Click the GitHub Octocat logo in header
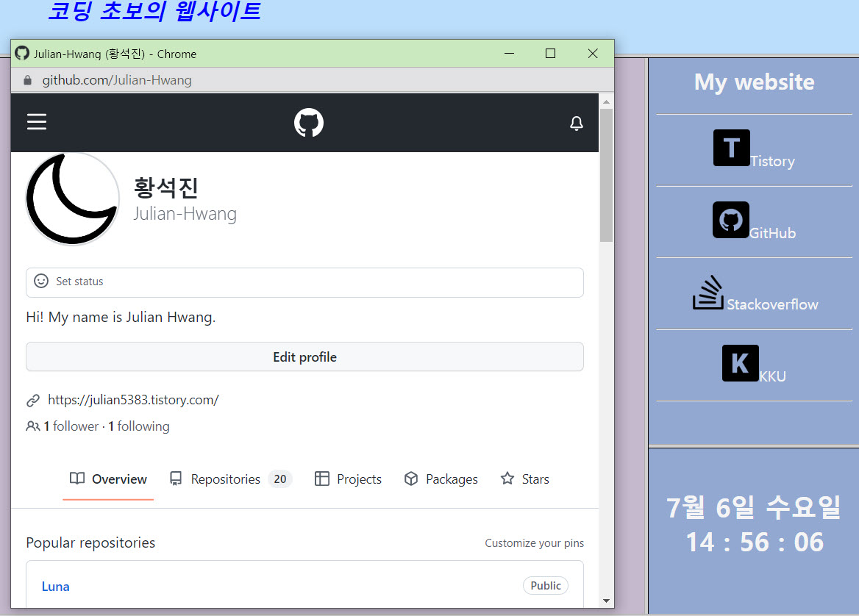859x616 pixels. (308, 122)
